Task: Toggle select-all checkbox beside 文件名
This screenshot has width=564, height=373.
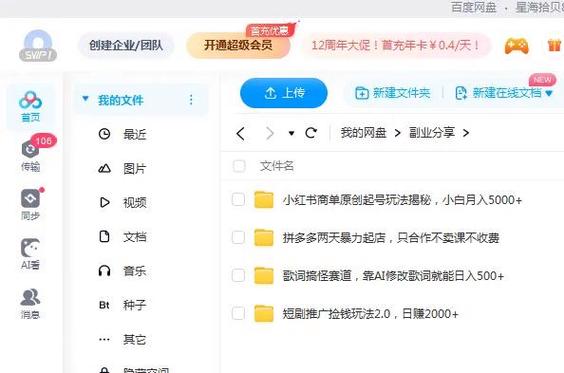Action: [239, 166]
